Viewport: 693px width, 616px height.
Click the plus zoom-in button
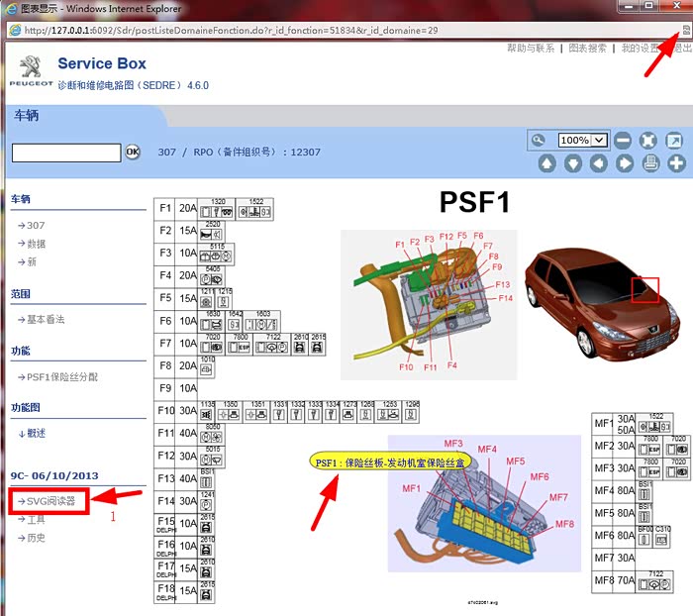(676, 163)
